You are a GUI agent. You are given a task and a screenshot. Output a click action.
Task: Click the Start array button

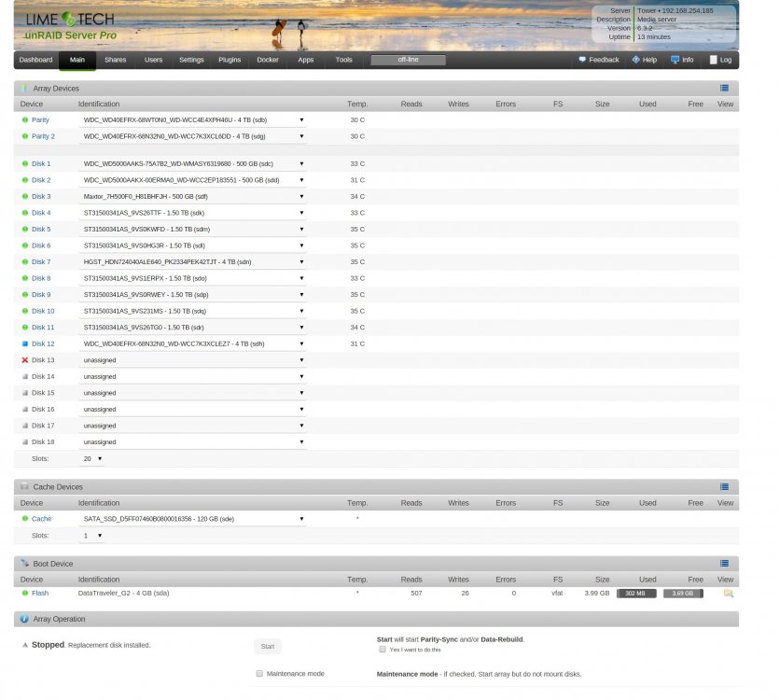(268, 646)
